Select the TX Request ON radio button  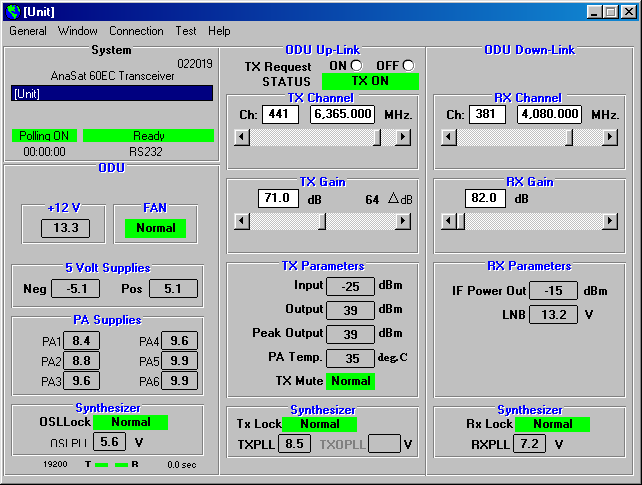click(355, 66)
